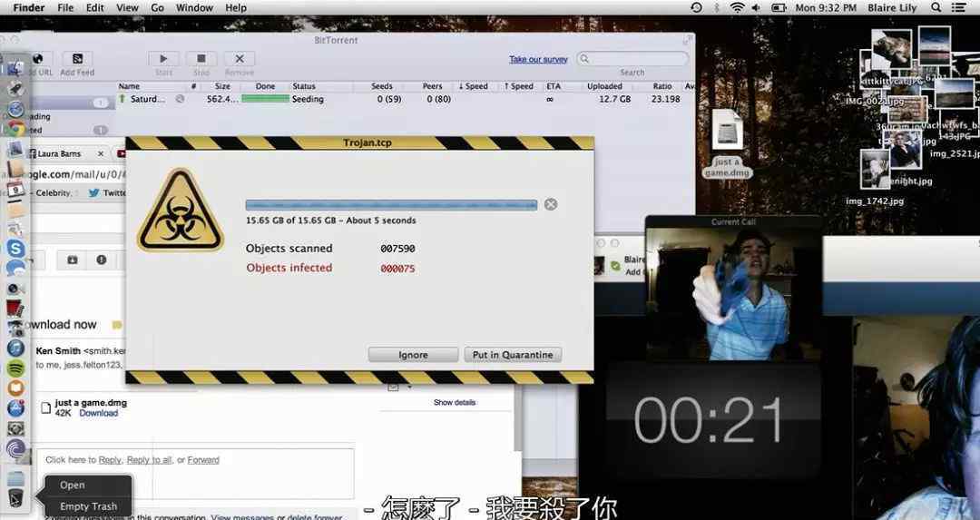This screenshot has width=980, height=520.
Task: Open Google Chrome from the dock
Action: [15, 130]
